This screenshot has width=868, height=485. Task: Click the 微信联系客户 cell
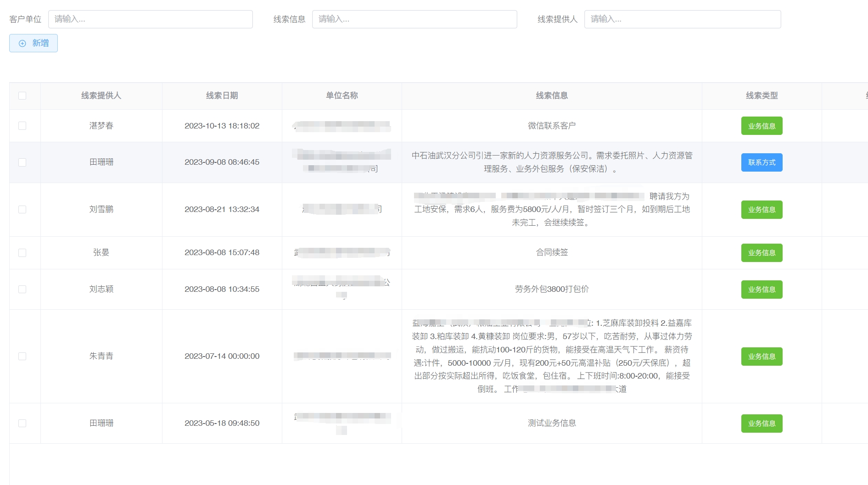click(551, 126)
